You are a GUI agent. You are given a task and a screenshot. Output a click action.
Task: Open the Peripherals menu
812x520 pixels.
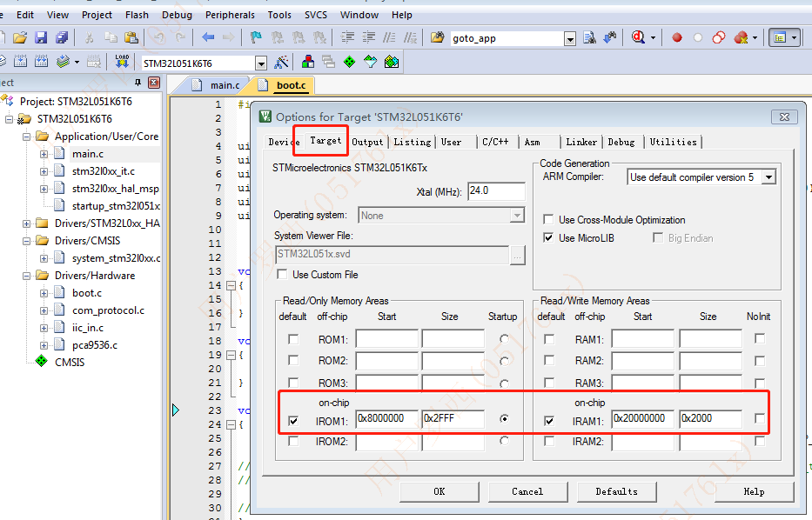click(x=230, y=15)
